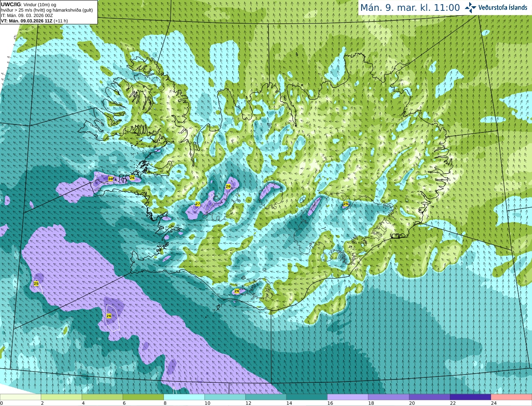The height and width of the screenshot is (406, 532).
Task: Click the legend scale label 16
Action: (x=330, y=403)
